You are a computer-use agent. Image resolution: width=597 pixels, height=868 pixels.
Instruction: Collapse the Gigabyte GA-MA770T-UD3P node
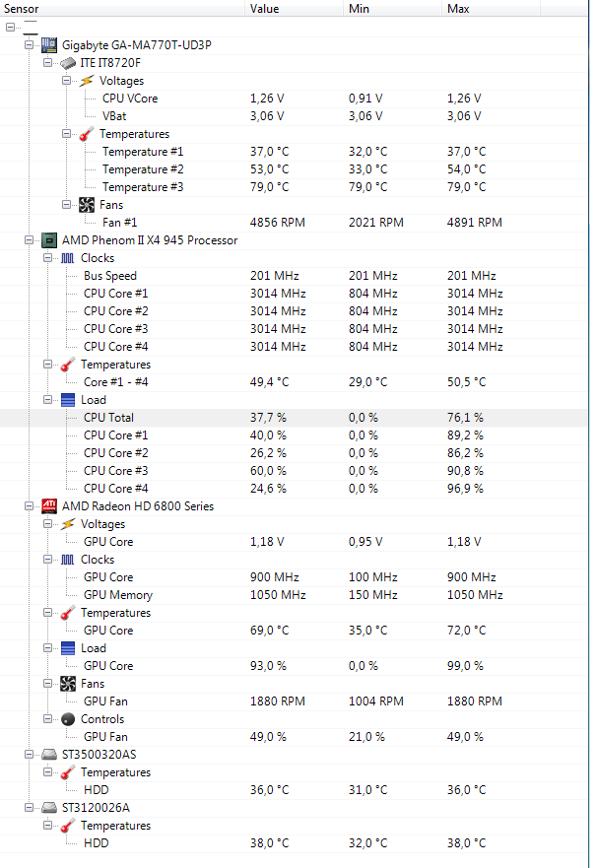point(29,45)
